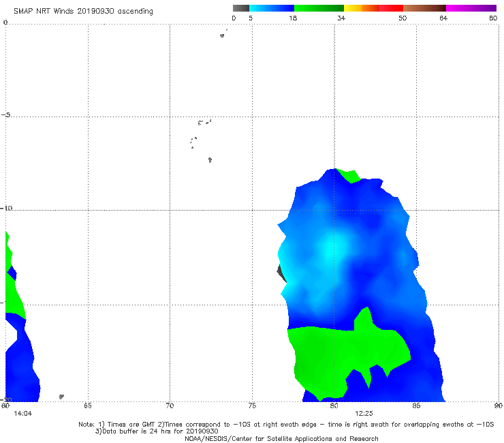Click the island marker near 72.5E, 7S
Screen dimensions: 504x443
[210, 159]
